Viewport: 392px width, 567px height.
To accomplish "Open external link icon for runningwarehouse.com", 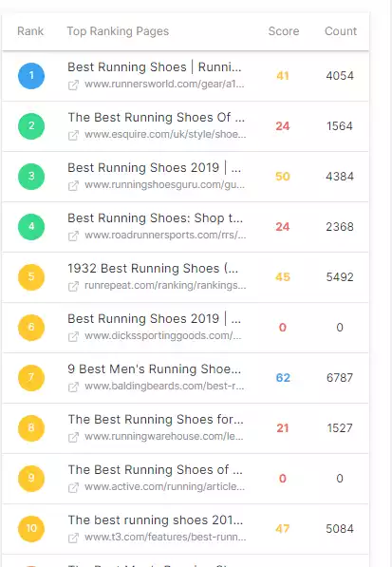I will tap(73, 437).
